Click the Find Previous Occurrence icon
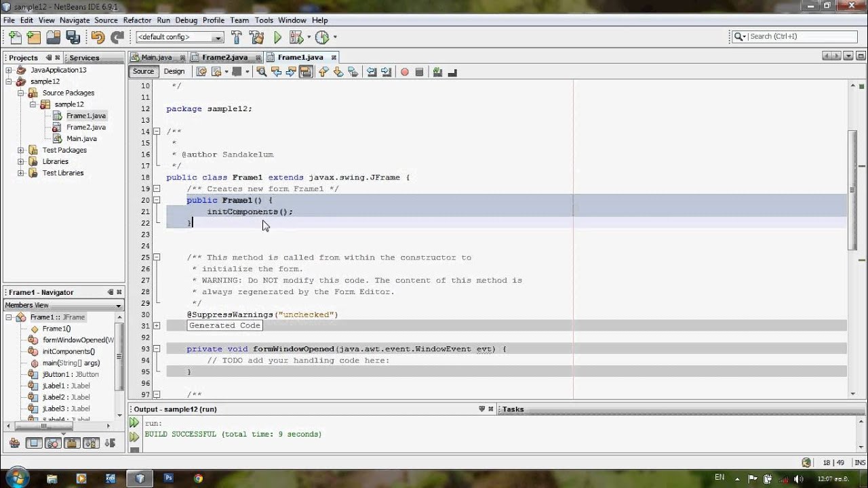The width and height of the screenshot is (868, 488). [276, 72]
